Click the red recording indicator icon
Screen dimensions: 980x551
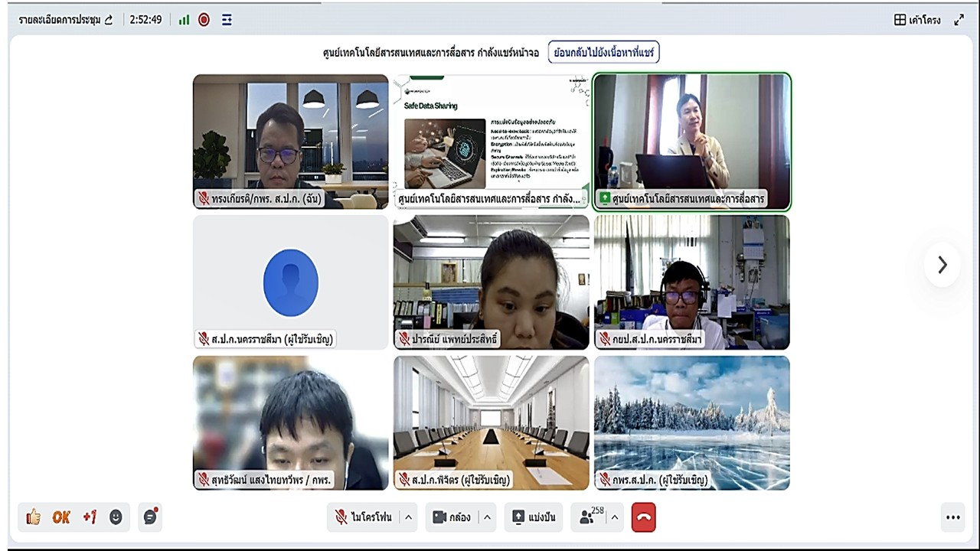[204, 21]
